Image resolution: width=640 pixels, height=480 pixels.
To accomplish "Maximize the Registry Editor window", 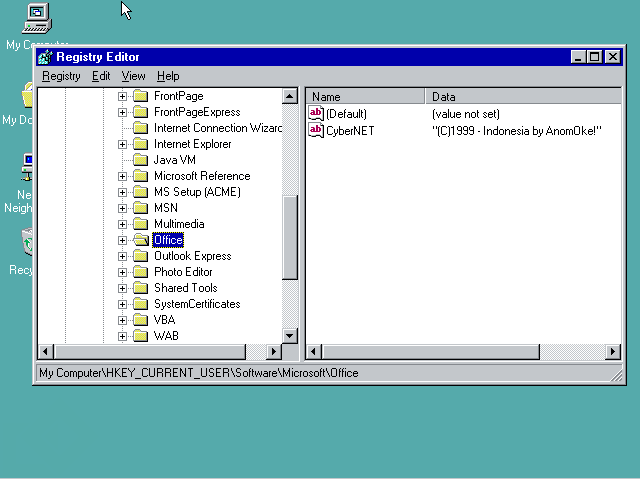I will click(595, 57).
